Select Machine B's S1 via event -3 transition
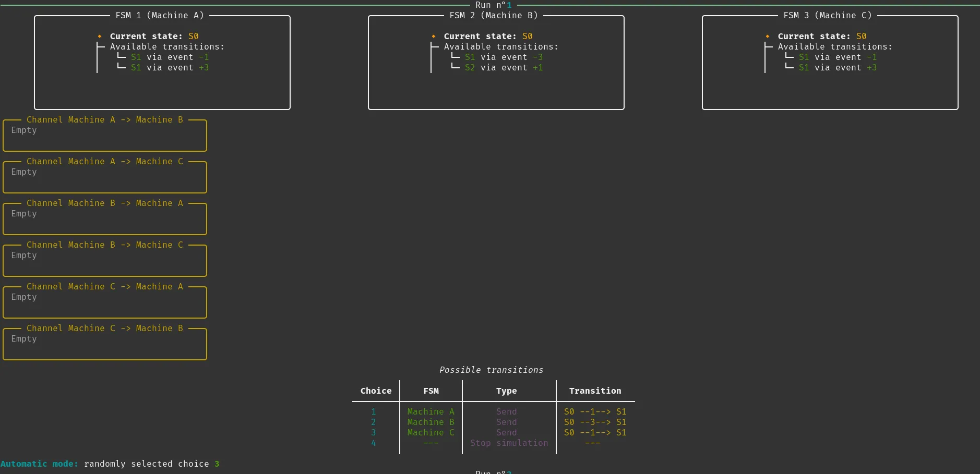The image size is (980, 474). [504, 57]
